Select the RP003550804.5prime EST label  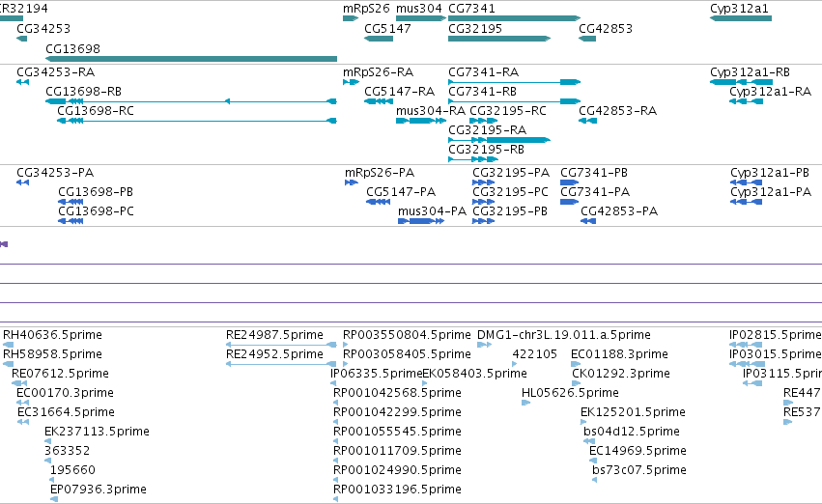[407, 335]
